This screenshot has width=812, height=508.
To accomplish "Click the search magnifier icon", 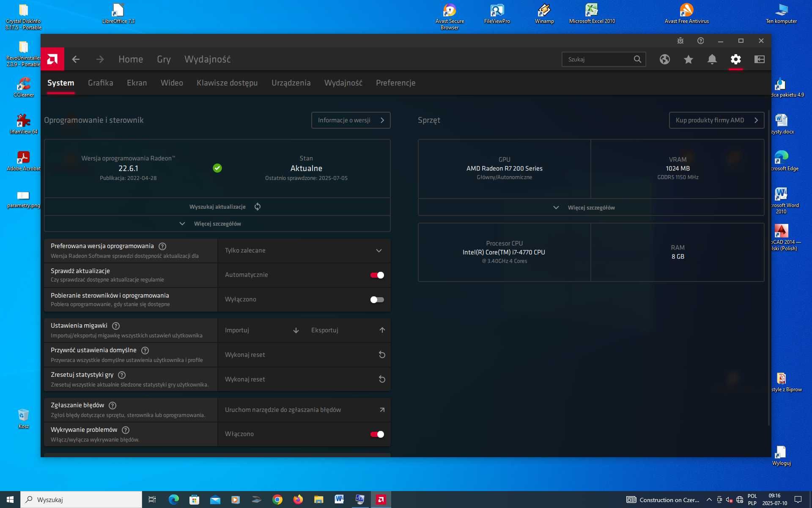I will click(x=637, y=59).
